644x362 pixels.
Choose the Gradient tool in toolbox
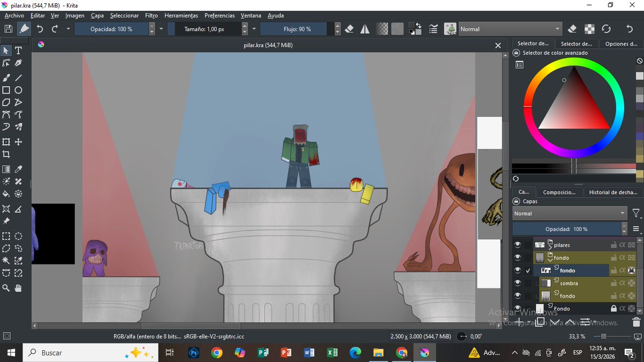(6, 169)
